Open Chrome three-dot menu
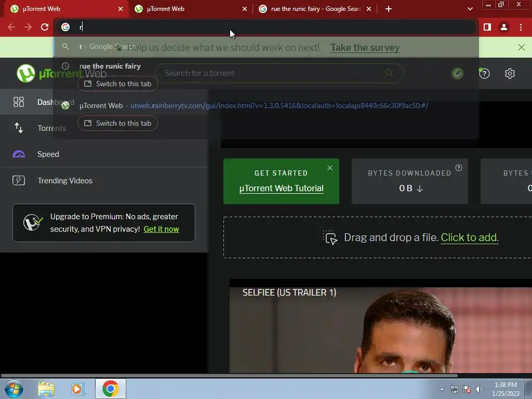This screenshot has height=399, width=532. coord(521,27)
